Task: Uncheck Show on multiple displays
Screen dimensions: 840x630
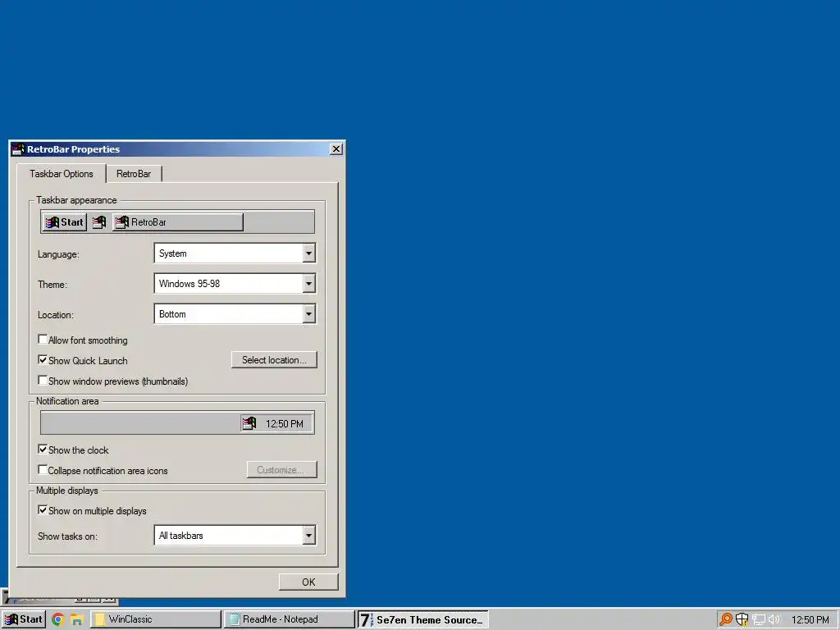Action: (x=43, y=510)
